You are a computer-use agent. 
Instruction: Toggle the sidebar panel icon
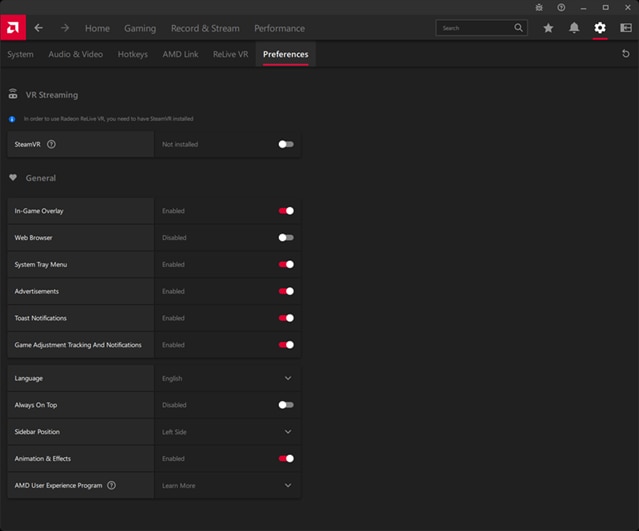coord(626,28)
